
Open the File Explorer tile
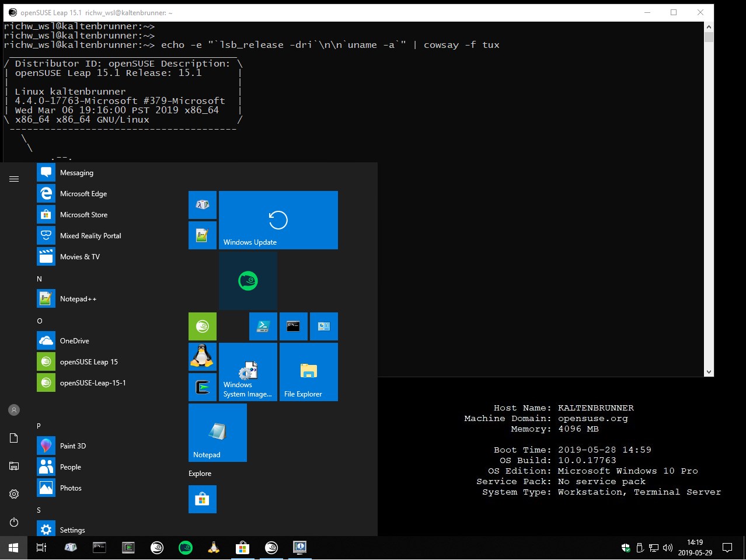(309, 372)
